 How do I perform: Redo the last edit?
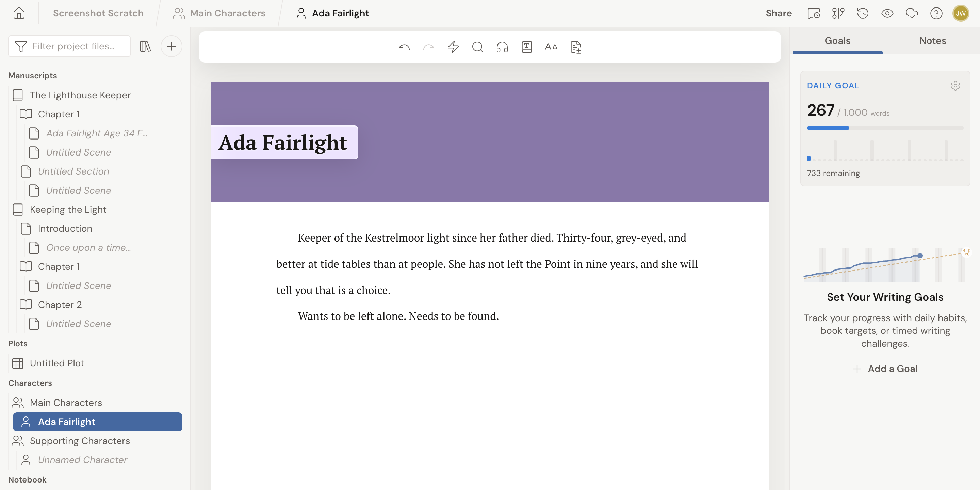tap(429, 47)
